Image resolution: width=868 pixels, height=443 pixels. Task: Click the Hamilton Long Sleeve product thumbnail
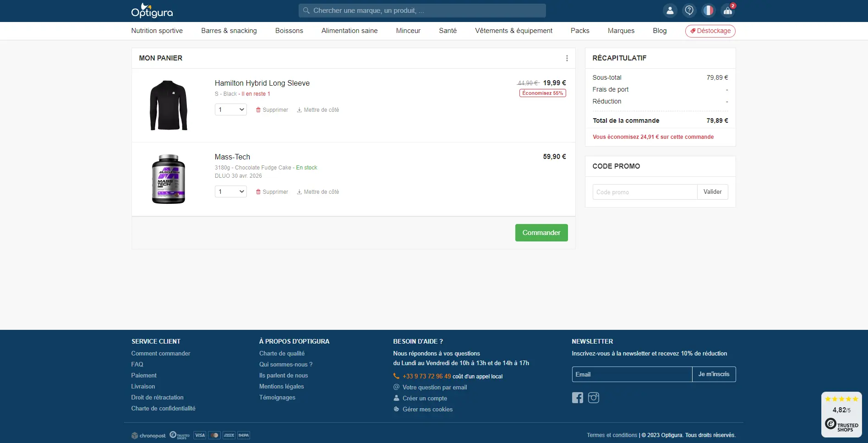169,105
